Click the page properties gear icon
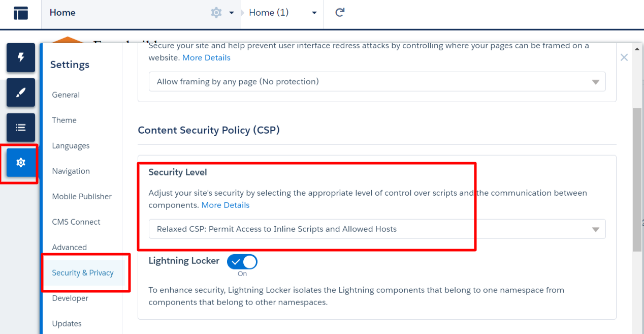Viewport: 644px width, 334px height. click(x=216, y=13)
